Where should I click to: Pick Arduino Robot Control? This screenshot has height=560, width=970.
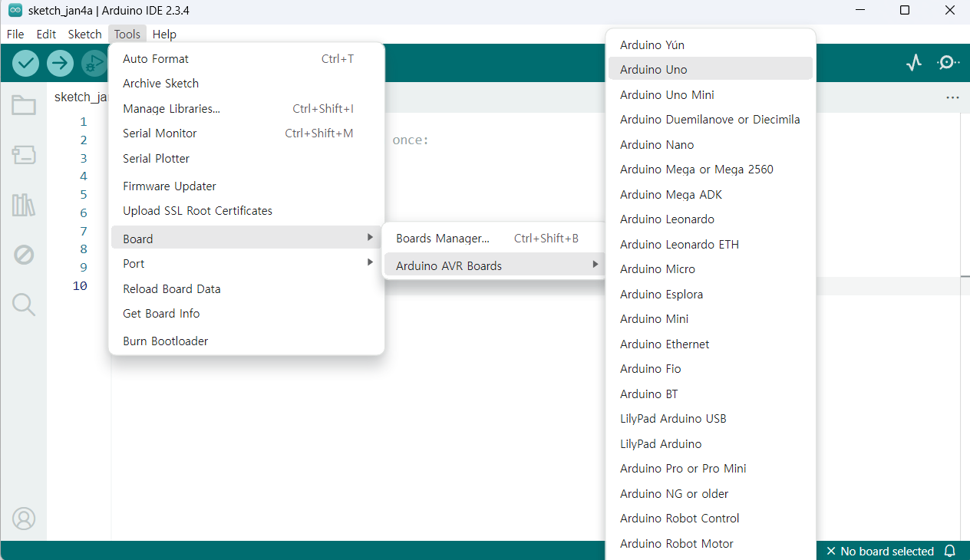(711, 518)
